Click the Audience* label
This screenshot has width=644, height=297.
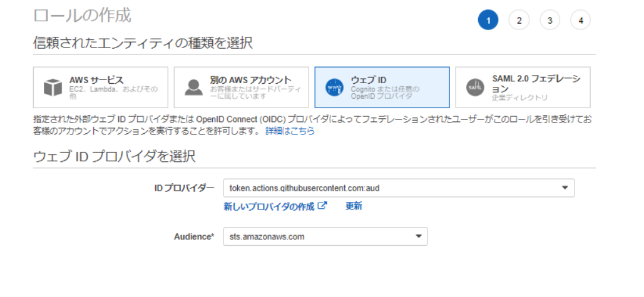(x=194, y=237)
